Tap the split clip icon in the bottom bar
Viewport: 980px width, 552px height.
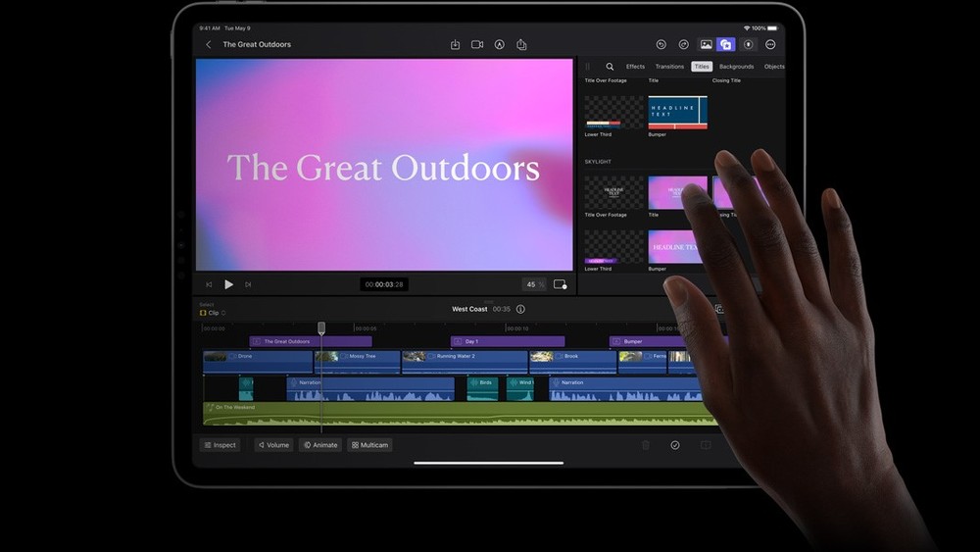pyautogui.click(x=706, y=445)
